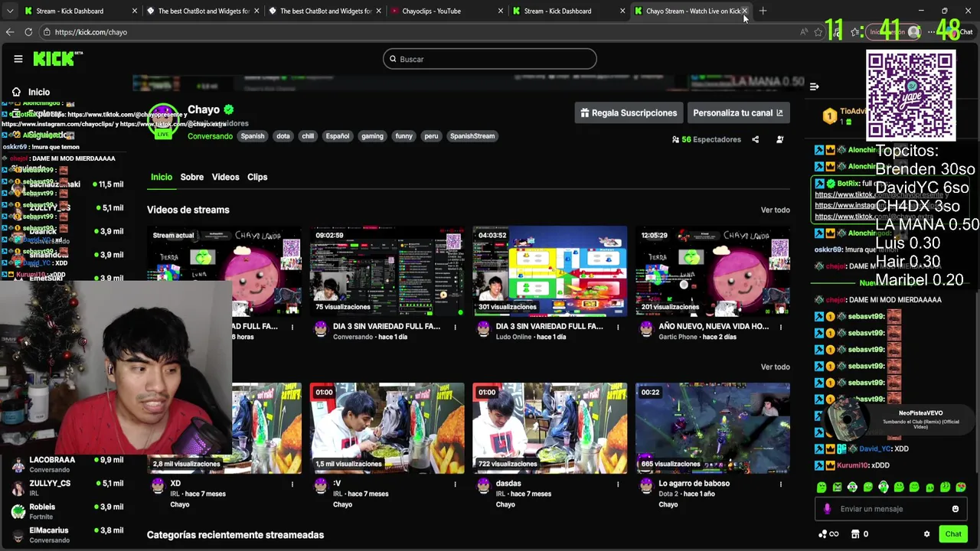980x551 pixels.
Task: Open options menu for the dasdas clip
Action: 618,484
